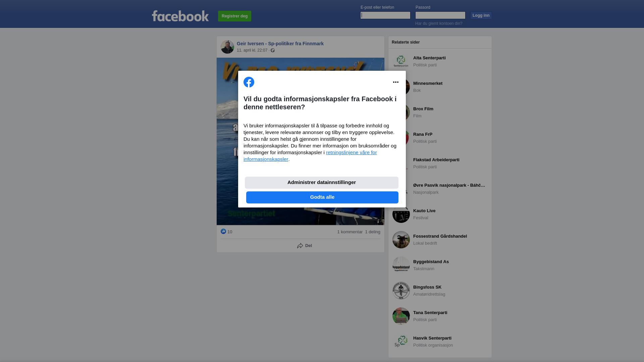This screenshot has height=362, width=644.
Task: Click the E-post eller telefon field
Action: pyautogui.click(x=385, y=15)
